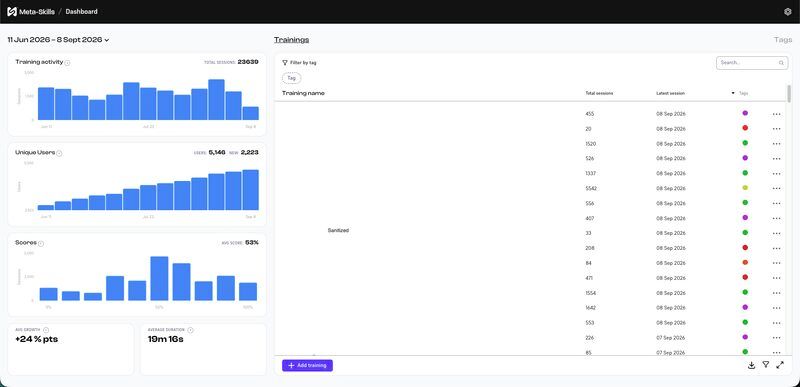Click orange tag dot in 84 sessions row
800x387 pixels.
coord(745,263)
